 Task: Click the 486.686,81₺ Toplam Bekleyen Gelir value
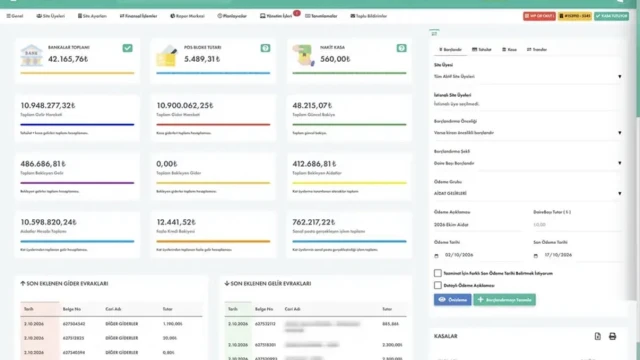43,164
